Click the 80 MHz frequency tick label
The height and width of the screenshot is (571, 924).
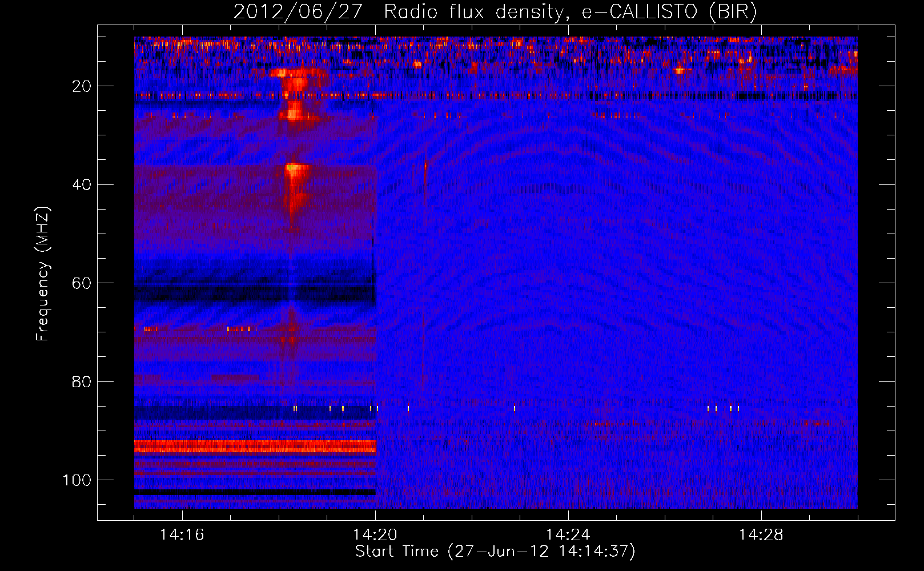point(82,382)
